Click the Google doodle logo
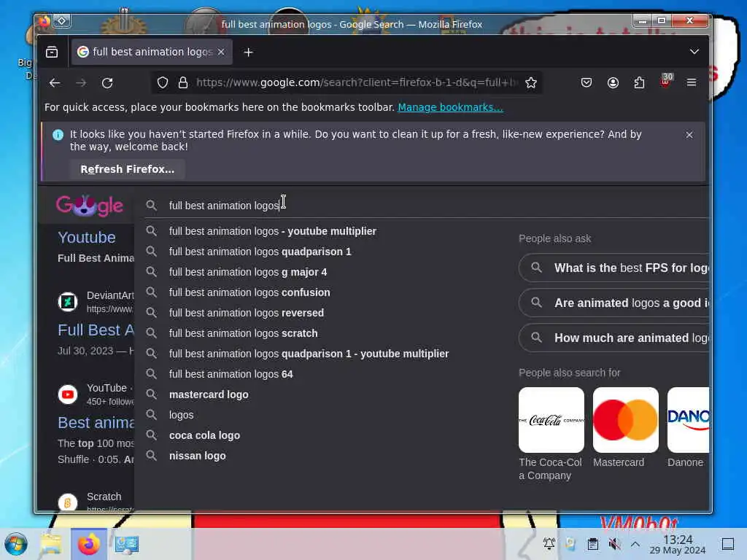This screenshot has width=747, height=560. 90,206
